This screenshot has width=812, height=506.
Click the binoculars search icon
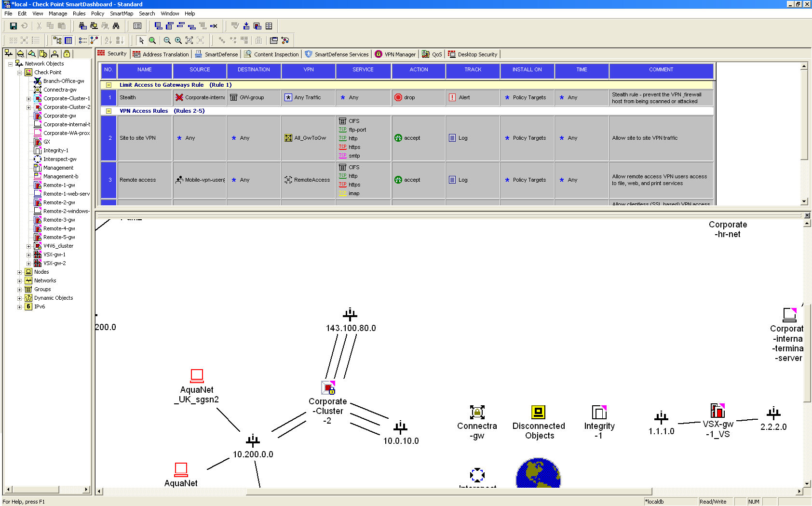tap(116, 26)
